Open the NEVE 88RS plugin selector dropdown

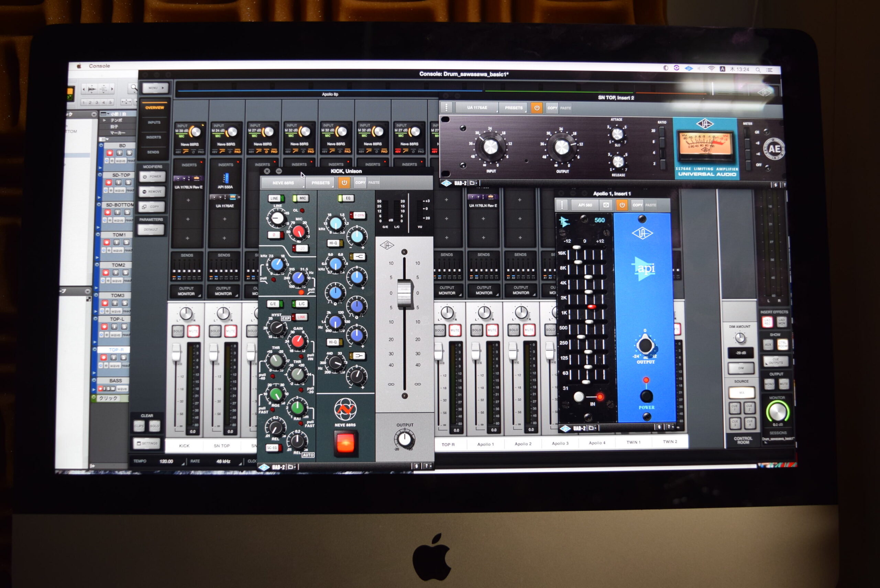283,183
